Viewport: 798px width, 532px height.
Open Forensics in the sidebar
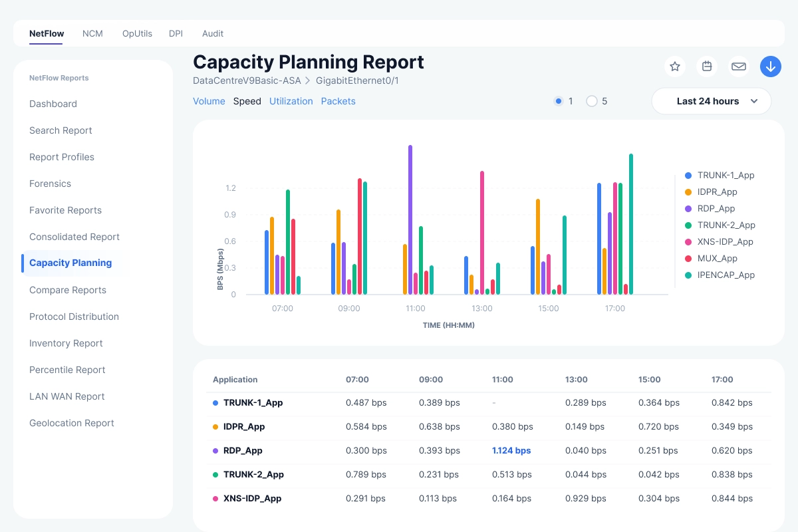click(x=50, y=184)
